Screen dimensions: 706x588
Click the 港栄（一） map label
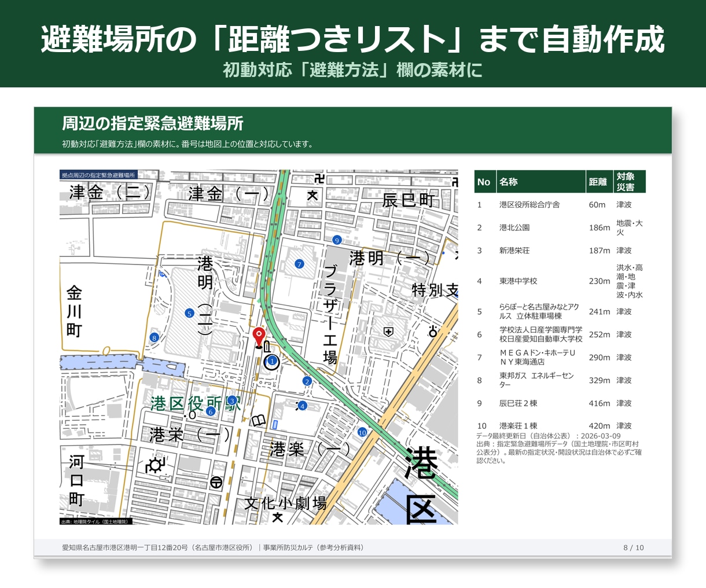(x=190, y=435)
